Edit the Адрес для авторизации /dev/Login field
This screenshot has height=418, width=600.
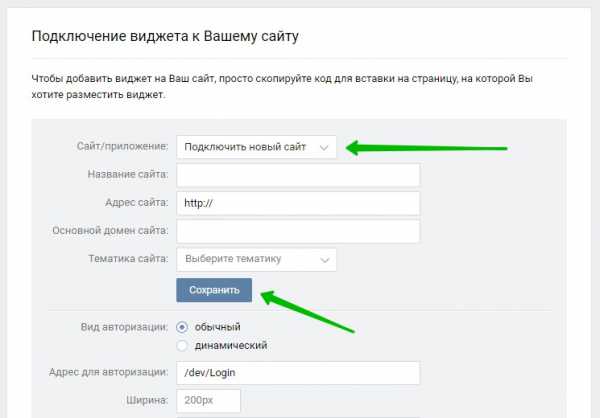point(298,373)
